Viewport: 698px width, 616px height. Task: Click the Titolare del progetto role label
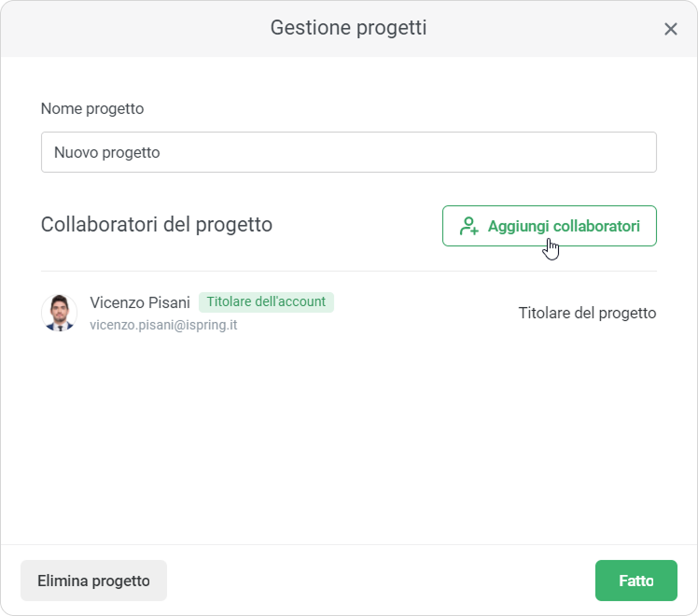tap(587, 313)
